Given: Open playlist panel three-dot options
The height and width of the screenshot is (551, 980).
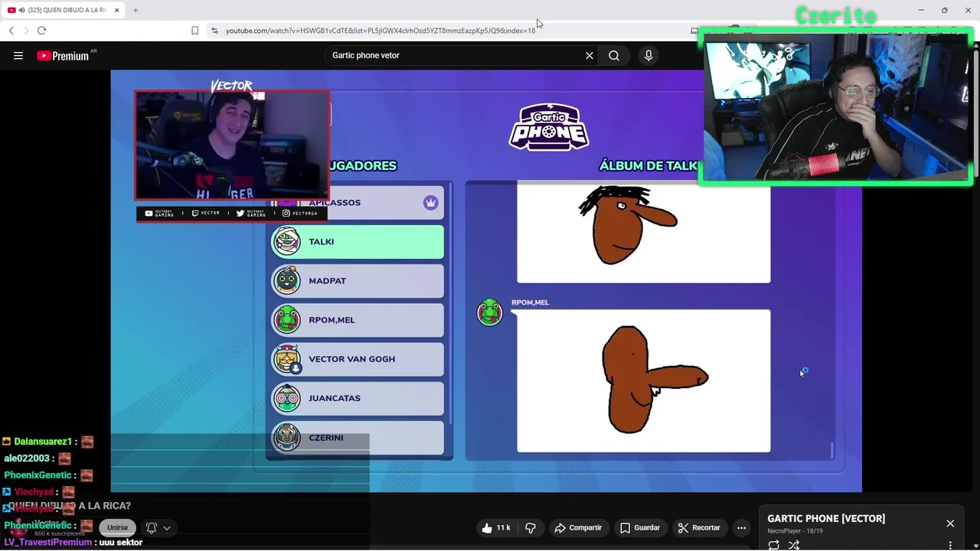Looking at the screenshot, I should [x=950, y=545].
